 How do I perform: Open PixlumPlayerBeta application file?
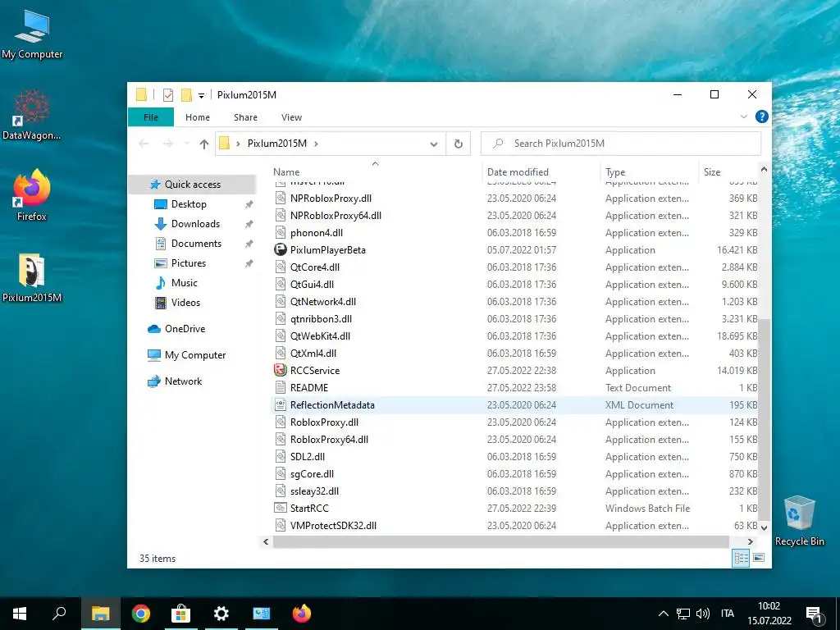click(327, 249)
